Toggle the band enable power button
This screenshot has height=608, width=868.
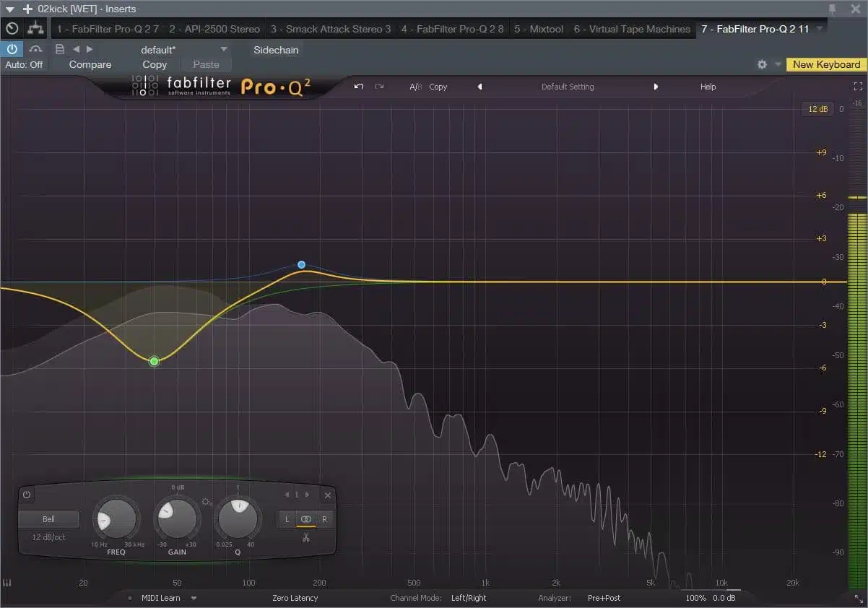(27, 495)
